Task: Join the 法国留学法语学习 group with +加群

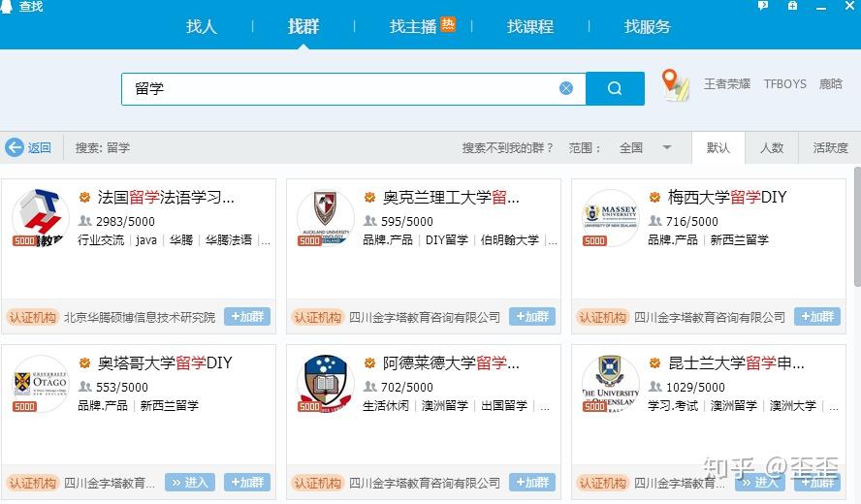Action: [x=247, y=317]
